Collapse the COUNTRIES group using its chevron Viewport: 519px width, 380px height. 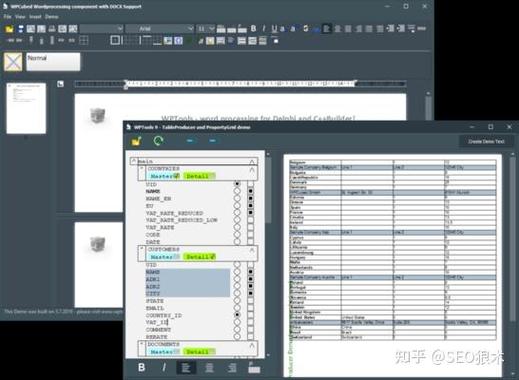click(252, 170)
